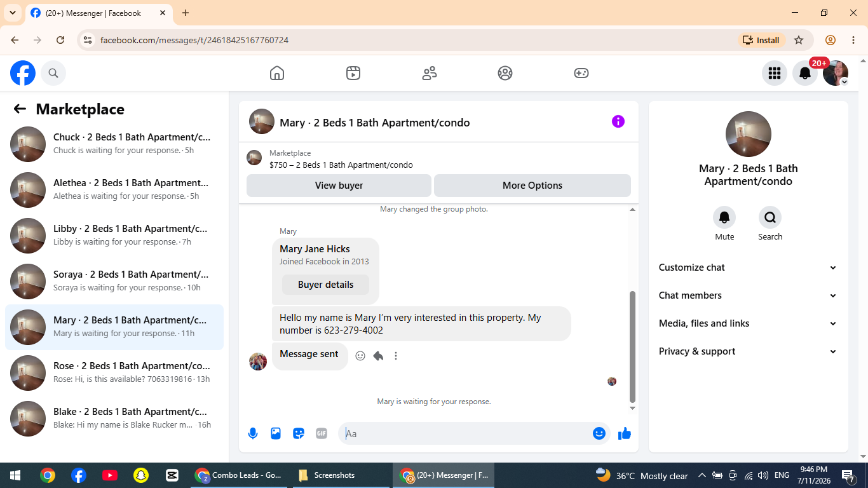The height and width of the screenshot is (488, 868).
Task: Open the notifications bell with 20+ badge
Action: [x=805, y=73]
